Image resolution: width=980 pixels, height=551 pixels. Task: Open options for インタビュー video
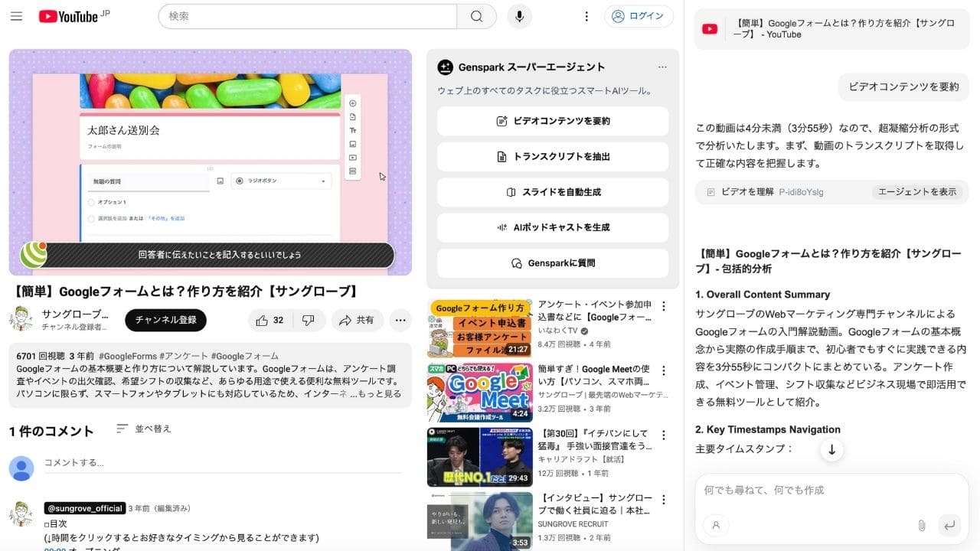coord(664,499)
